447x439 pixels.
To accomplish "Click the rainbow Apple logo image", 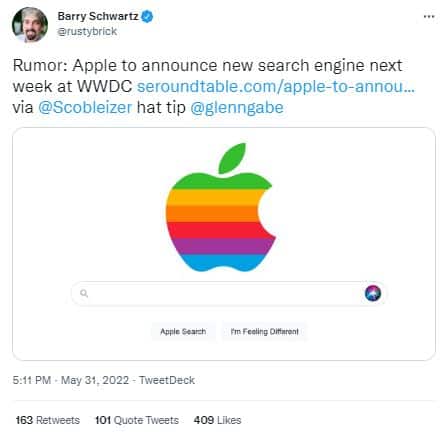I will click(220, 207).
